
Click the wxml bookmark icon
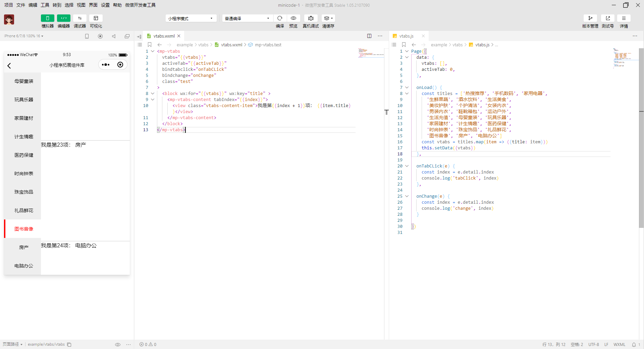150,45
